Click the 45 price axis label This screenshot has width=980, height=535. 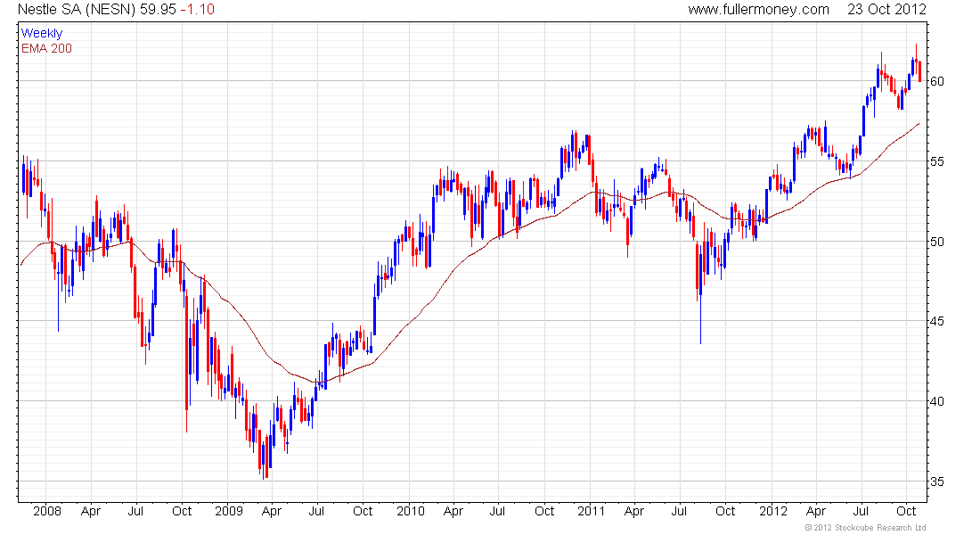click(937, 322)
